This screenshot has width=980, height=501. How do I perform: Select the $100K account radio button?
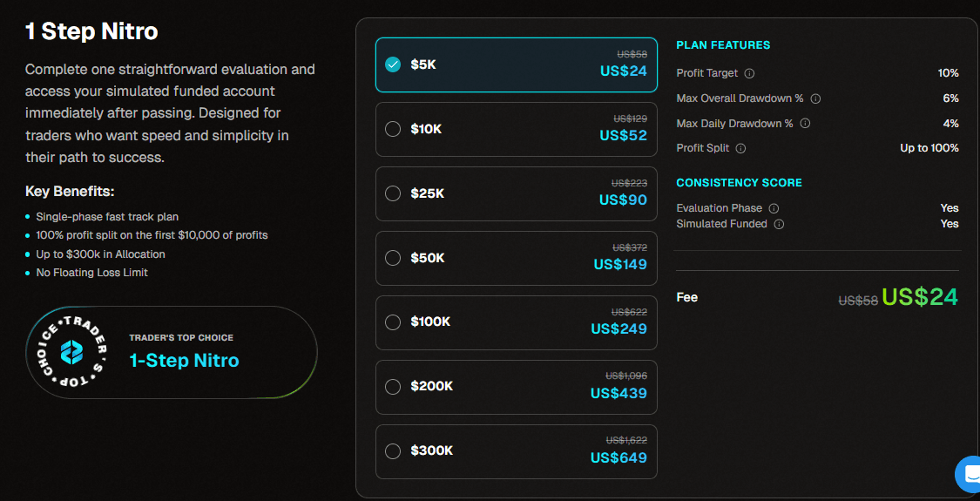coord(393,322)
